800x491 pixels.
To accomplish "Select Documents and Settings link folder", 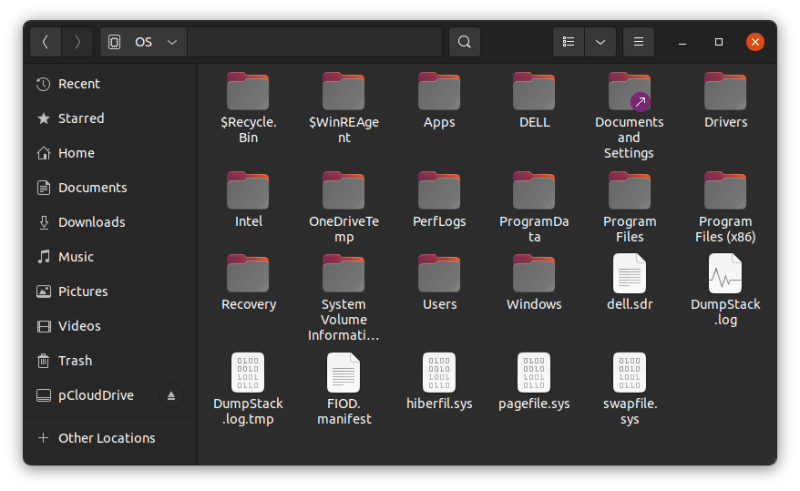I will click(x=630, y=116).
